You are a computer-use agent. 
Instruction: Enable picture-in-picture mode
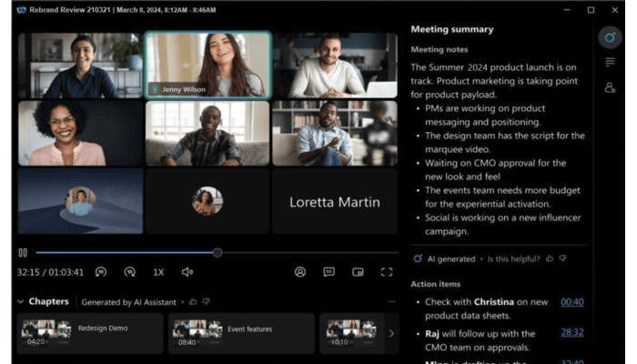pos(358,272)
